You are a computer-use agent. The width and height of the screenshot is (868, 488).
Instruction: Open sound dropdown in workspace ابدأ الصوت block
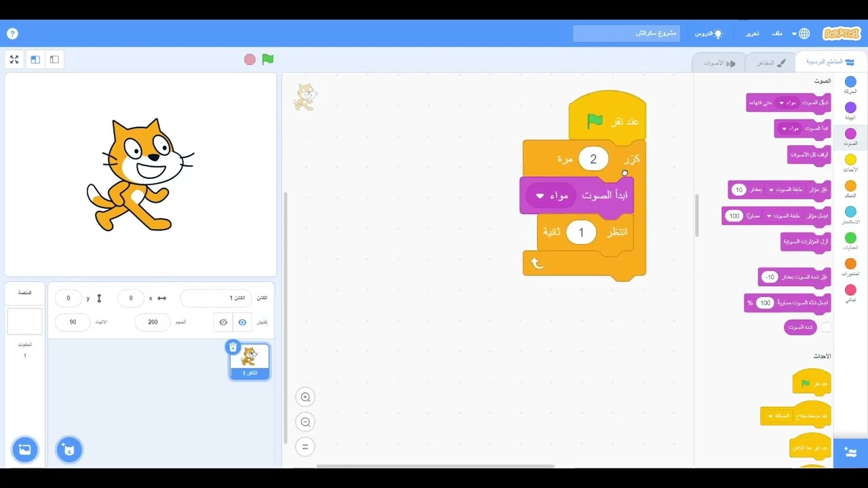pyautogui.click(x=551, y=196)
